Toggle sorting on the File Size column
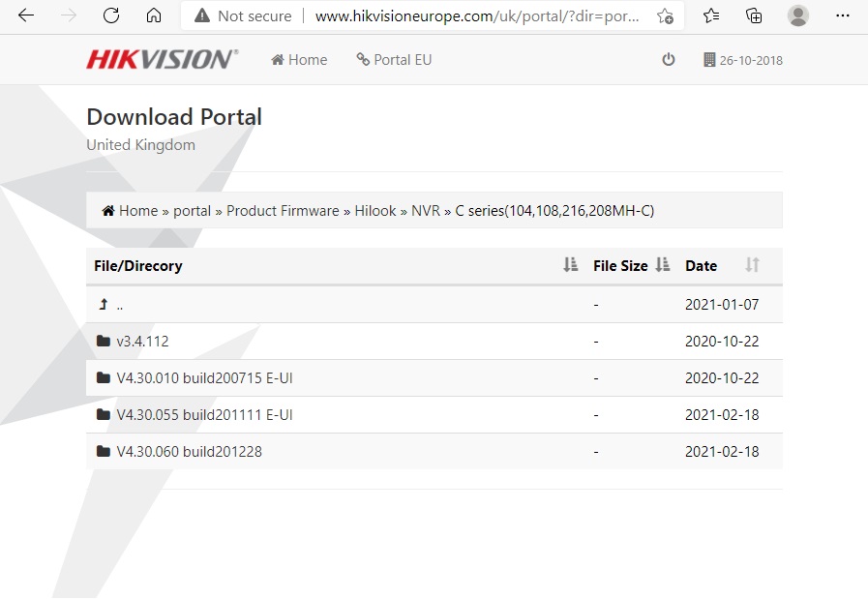Viewport: 868px width, 599px height. [x=662, y=265]
